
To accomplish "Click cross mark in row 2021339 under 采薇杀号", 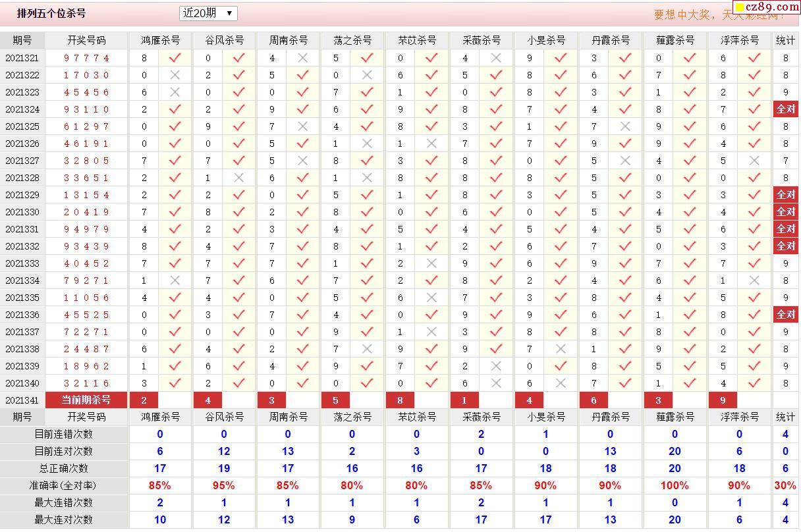I will pos(496,366).
